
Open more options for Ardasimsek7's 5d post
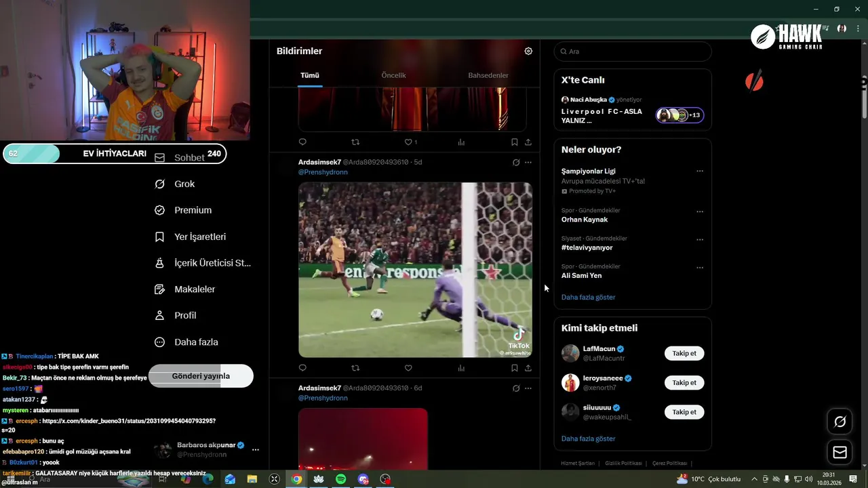[528, 162]
